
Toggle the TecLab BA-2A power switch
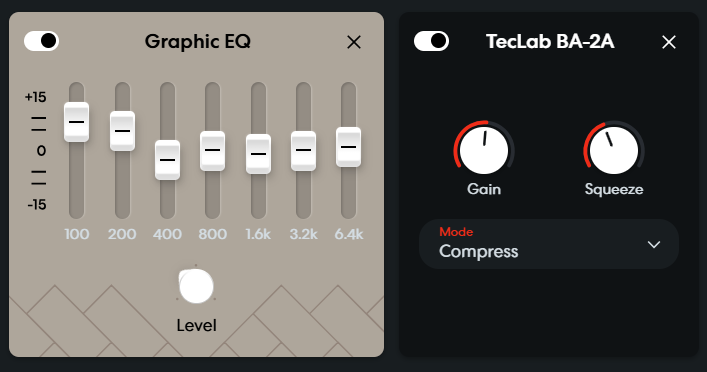coord(432,41)
